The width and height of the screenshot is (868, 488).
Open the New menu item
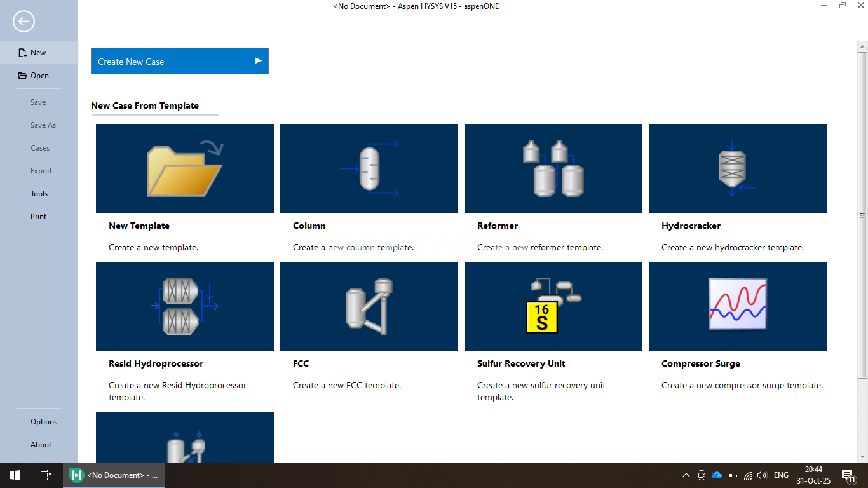(x=38, y=53)
